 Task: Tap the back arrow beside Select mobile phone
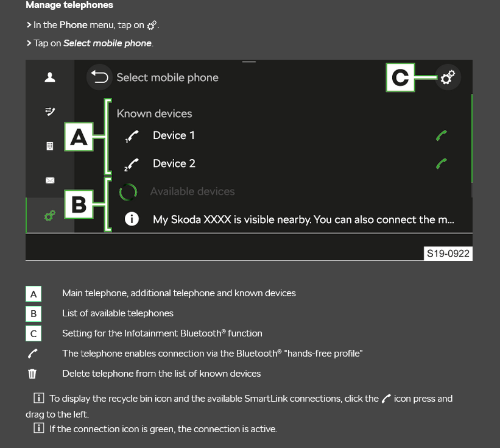99,77
